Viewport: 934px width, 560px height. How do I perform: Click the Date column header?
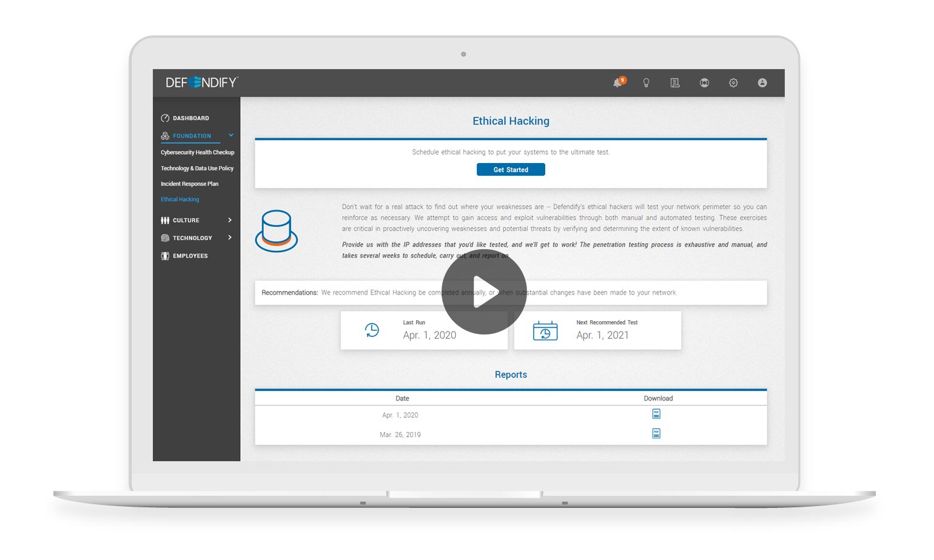(x=402, y=398)
